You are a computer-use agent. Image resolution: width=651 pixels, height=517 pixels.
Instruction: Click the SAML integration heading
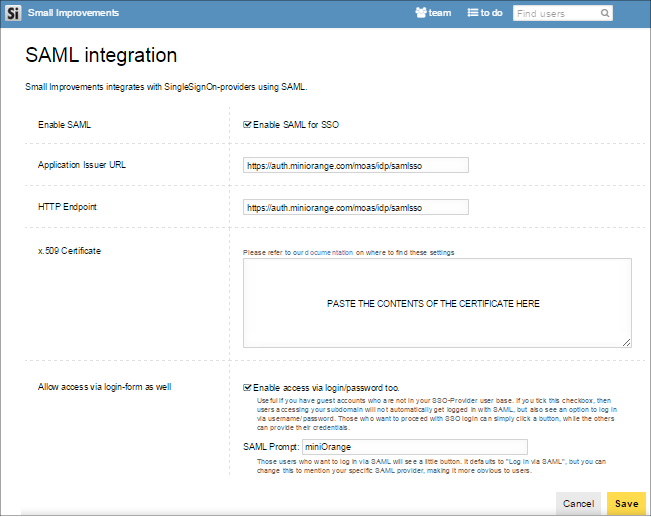pos(101,55)
